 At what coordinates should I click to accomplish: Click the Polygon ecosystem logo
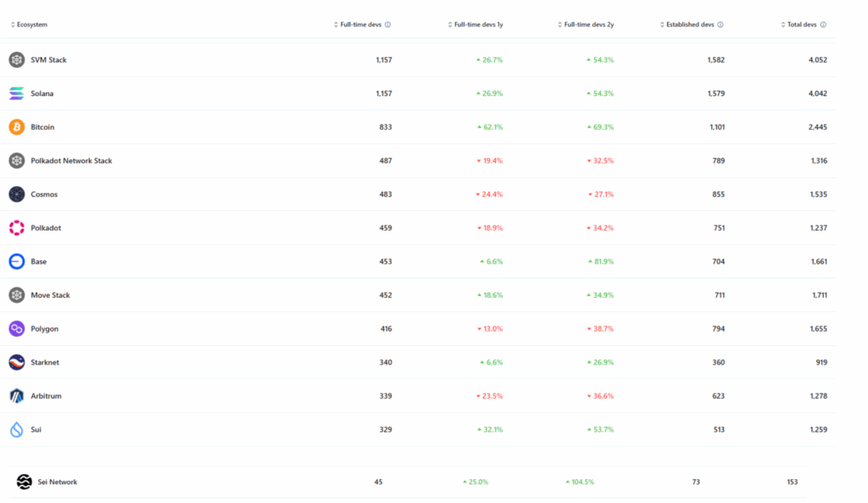pyautogui.click(x=16, y=328)
